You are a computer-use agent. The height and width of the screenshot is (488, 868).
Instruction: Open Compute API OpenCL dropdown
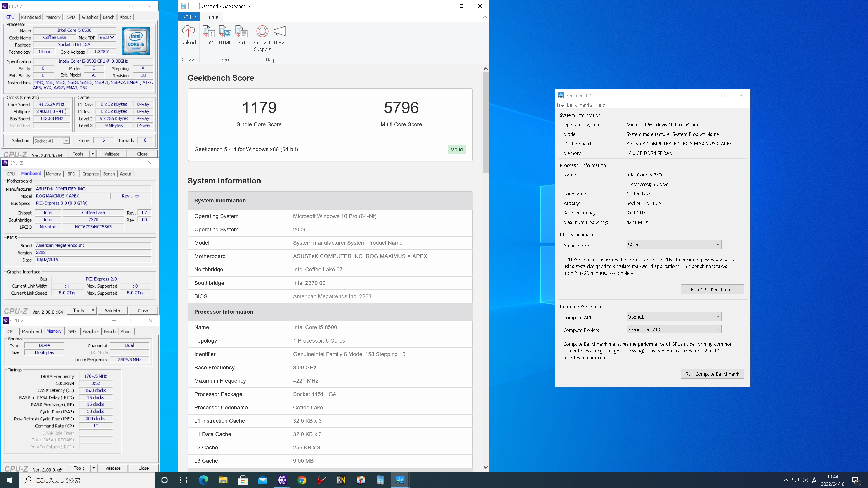pyautogui.click(x=674, y=317)
